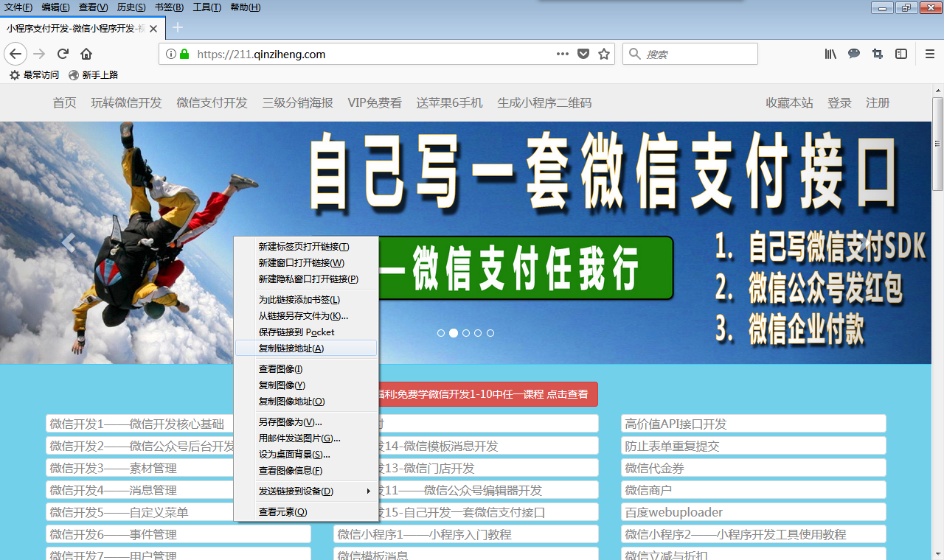Viewport: 944px width, 560px height.
Task: Click the green padlock security icon
Action: pos(184,54)
